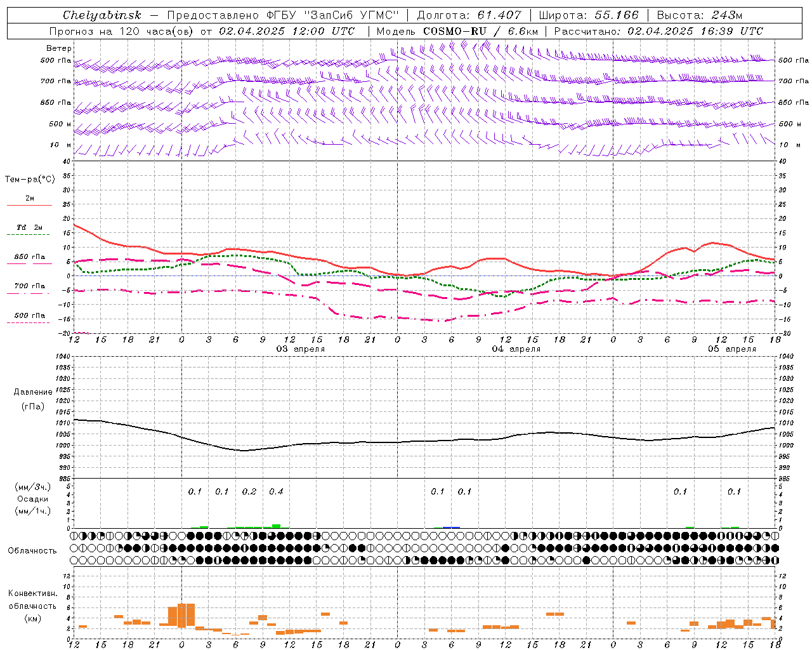
Task: Click the Высота: 243м elevation value
Action: 699,15
